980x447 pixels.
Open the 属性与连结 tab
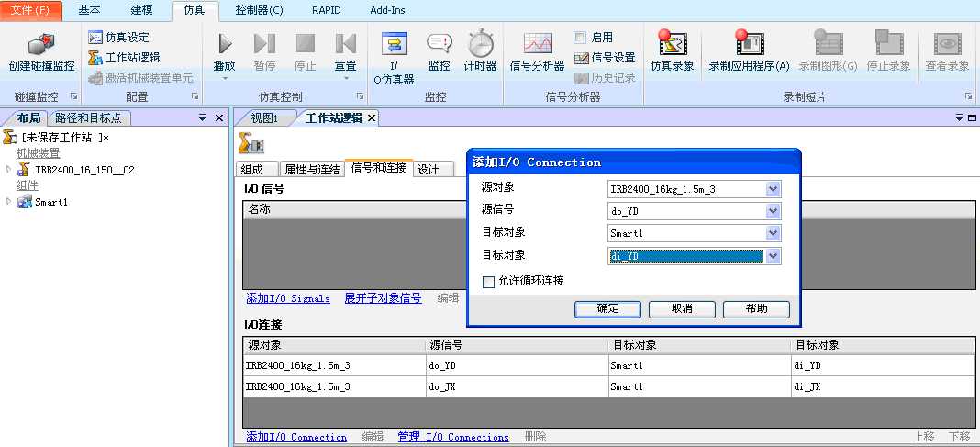pos(312,170)
